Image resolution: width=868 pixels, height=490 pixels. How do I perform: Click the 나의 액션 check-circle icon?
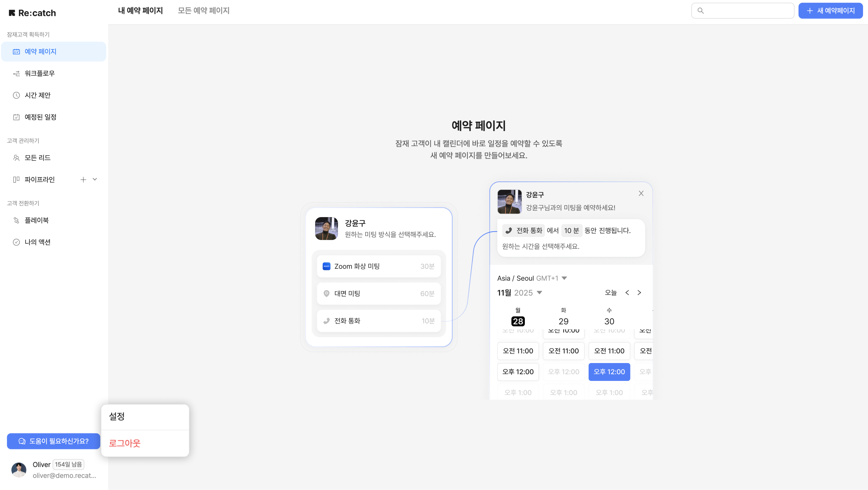16,242
